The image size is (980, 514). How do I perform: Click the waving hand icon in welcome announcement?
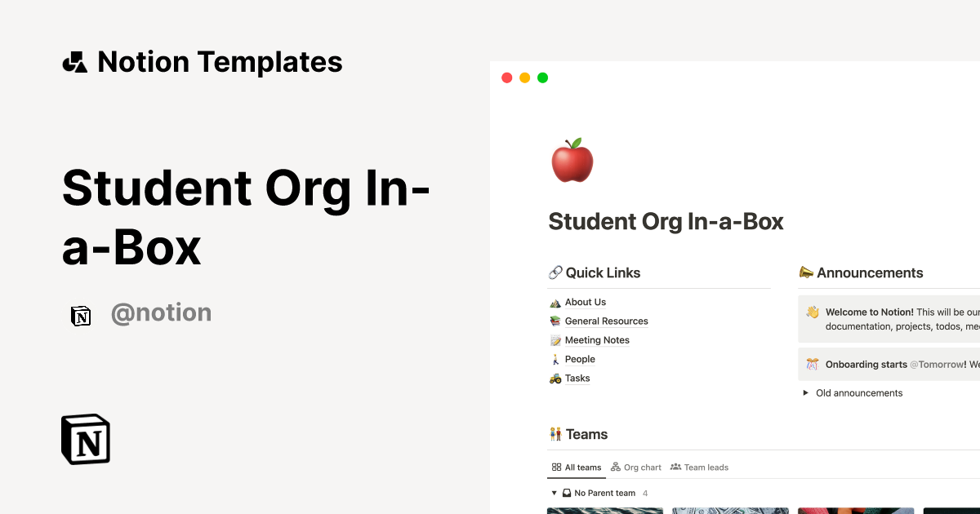click(x=811, y=312)
